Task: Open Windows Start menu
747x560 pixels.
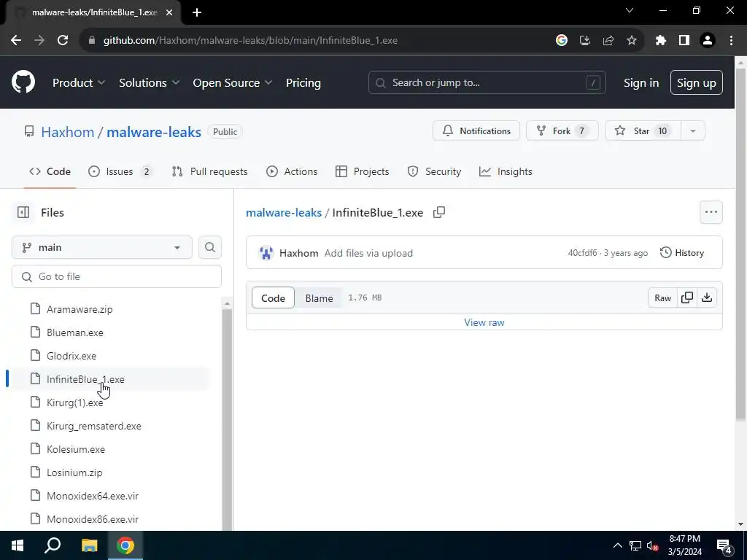Action: [18, 545]
